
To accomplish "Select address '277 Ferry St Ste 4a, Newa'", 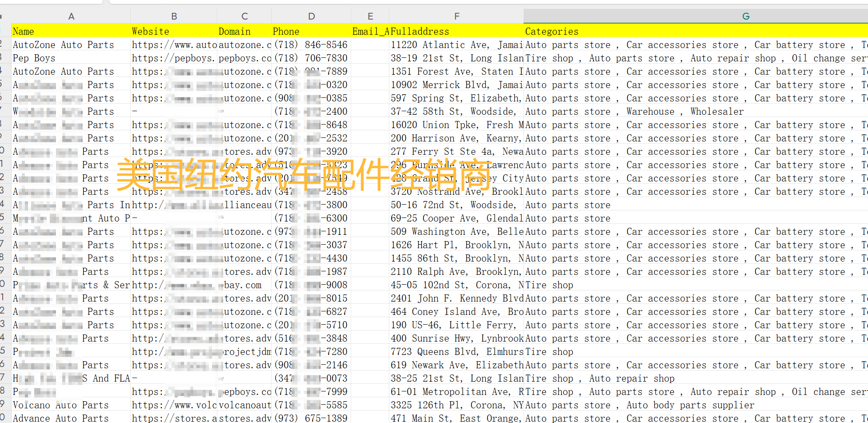I will [x=456, y=152].
